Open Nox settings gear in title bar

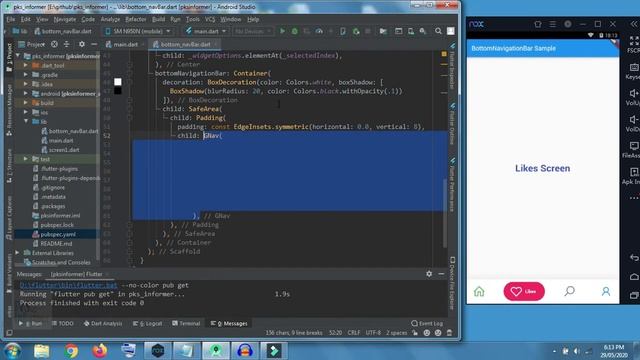point(568,24)
